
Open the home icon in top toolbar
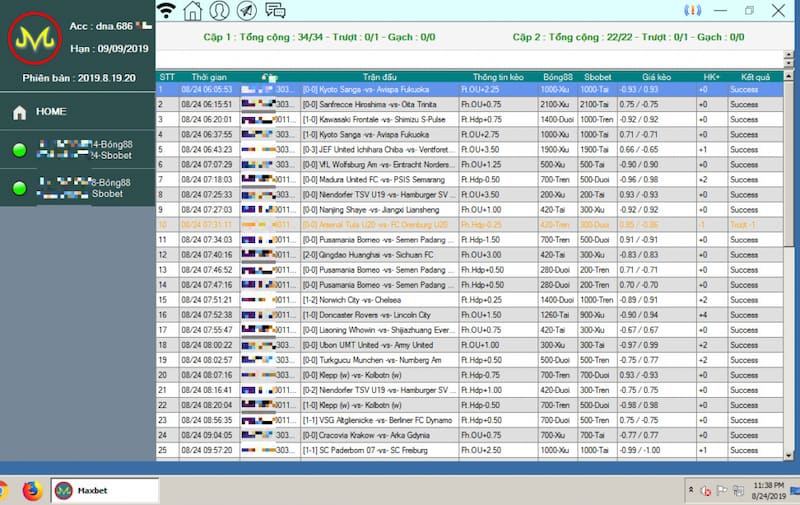(x=193, y=11)
